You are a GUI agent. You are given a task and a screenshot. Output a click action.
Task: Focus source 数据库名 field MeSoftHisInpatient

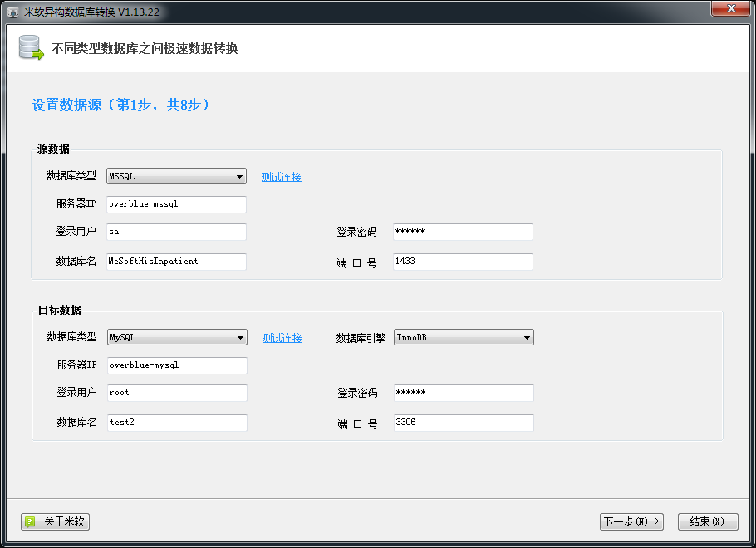pos(176,262)
